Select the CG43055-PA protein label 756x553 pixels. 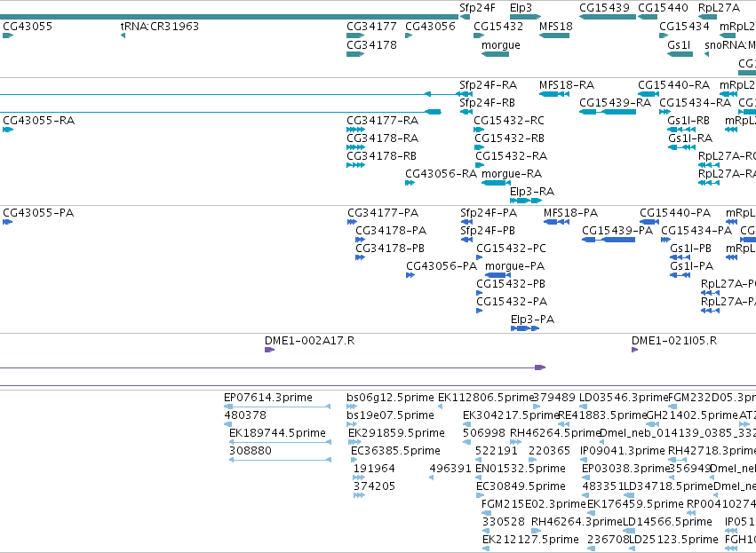tap(38, 213)
